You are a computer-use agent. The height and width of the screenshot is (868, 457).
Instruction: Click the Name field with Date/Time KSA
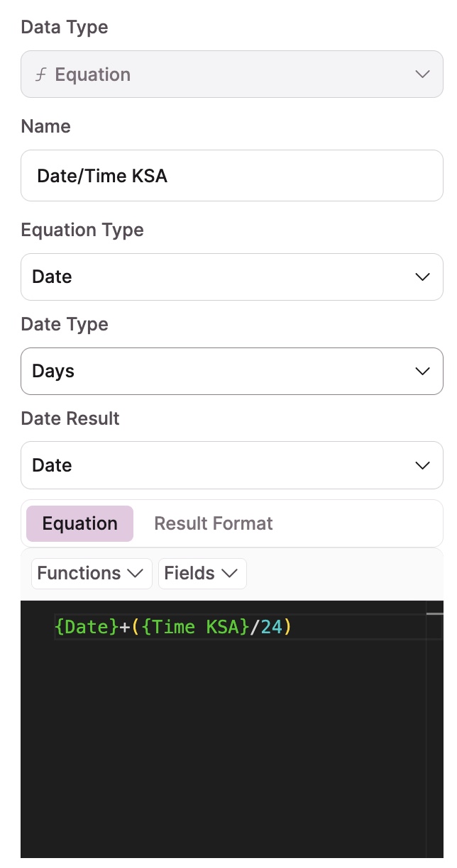pyautogui.click(x=231, y=176)
